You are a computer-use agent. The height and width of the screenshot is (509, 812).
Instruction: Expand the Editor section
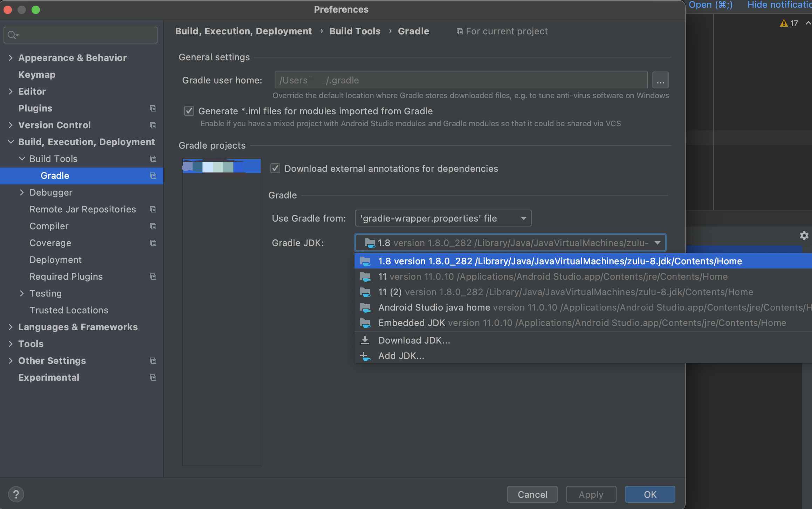(11, 91)
